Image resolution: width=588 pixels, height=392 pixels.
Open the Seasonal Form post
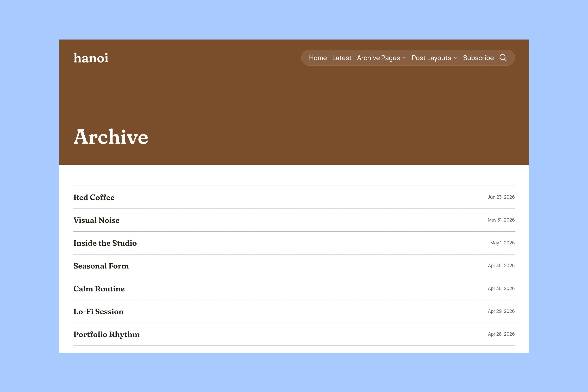[x=101, y=266]
